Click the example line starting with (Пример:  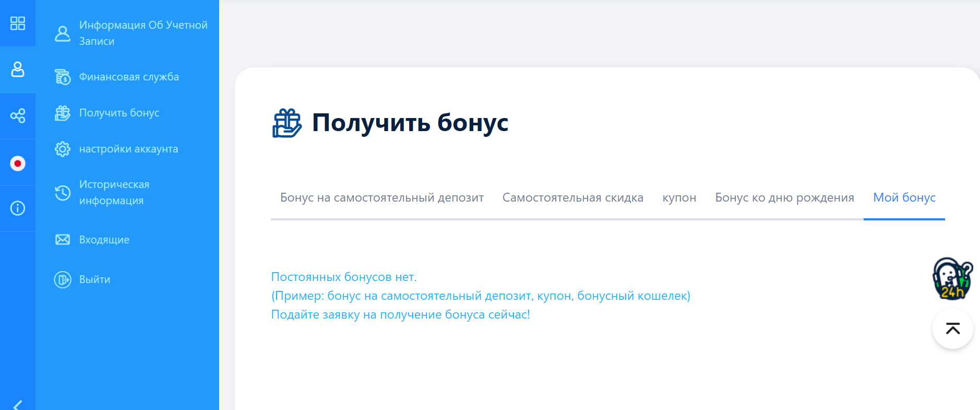click(481, 296)
